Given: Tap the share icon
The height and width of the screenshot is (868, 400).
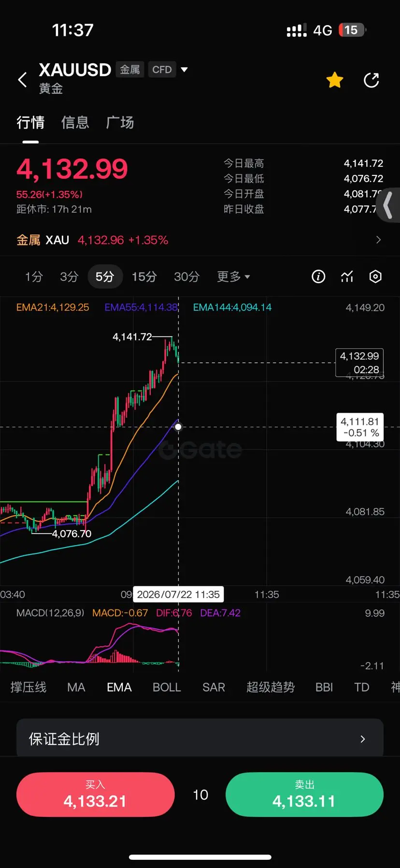Looking at the screenshot, I should [371, 80].
